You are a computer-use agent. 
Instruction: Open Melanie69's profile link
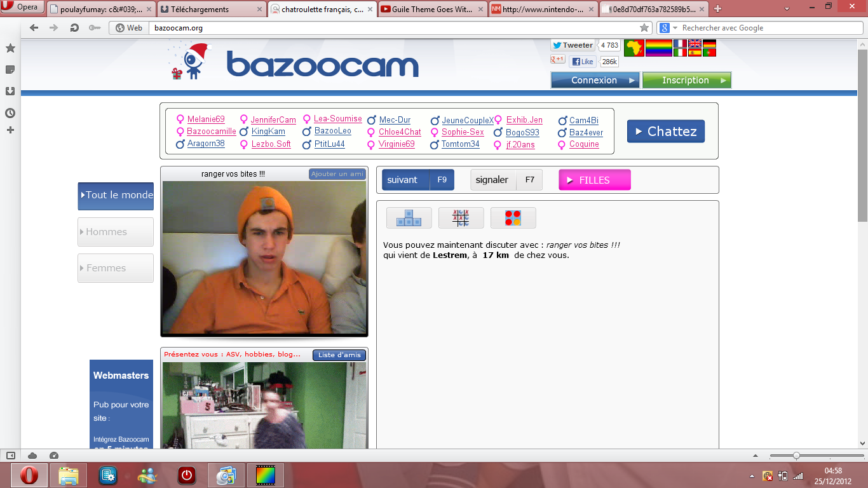pyautogui.click(x=206, y=119)
